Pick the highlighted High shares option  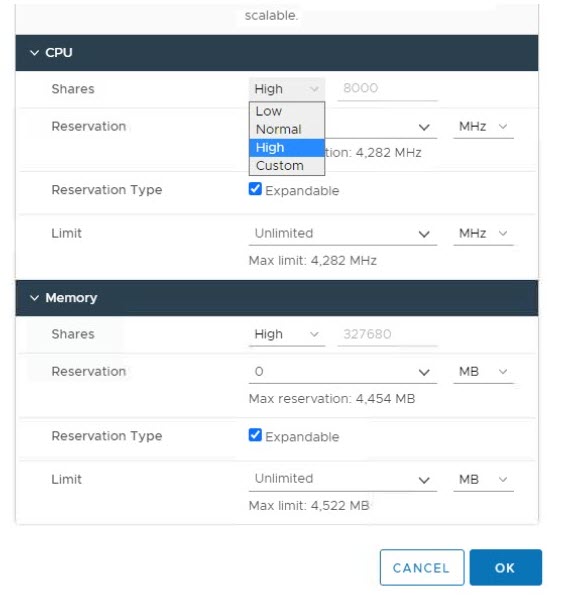[286, 148]
